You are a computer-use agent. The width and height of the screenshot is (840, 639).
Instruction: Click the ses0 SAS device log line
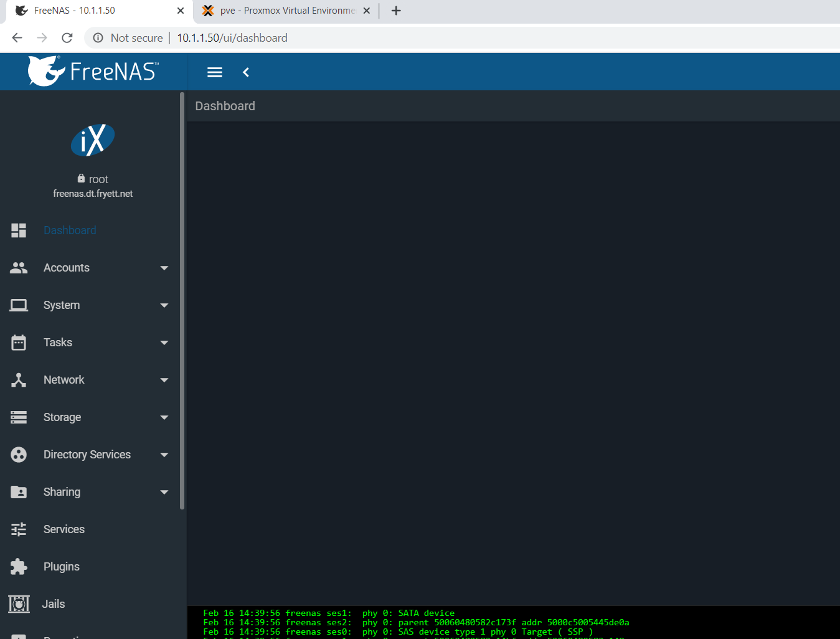(398, 632)
